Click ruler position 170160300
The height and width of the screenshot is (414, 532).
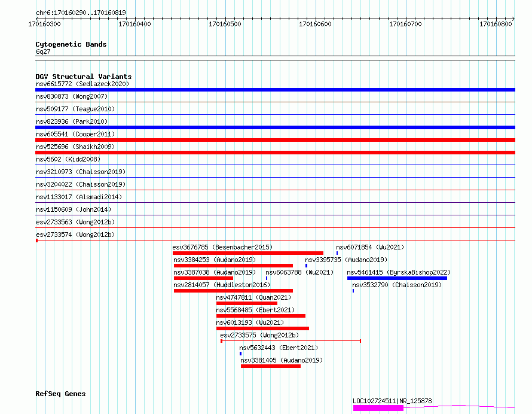[44, 24]
